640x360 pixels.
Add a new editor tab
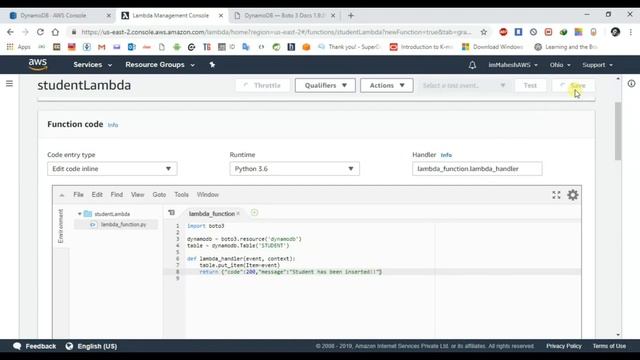pyautogui.click(x=254, y=213)
